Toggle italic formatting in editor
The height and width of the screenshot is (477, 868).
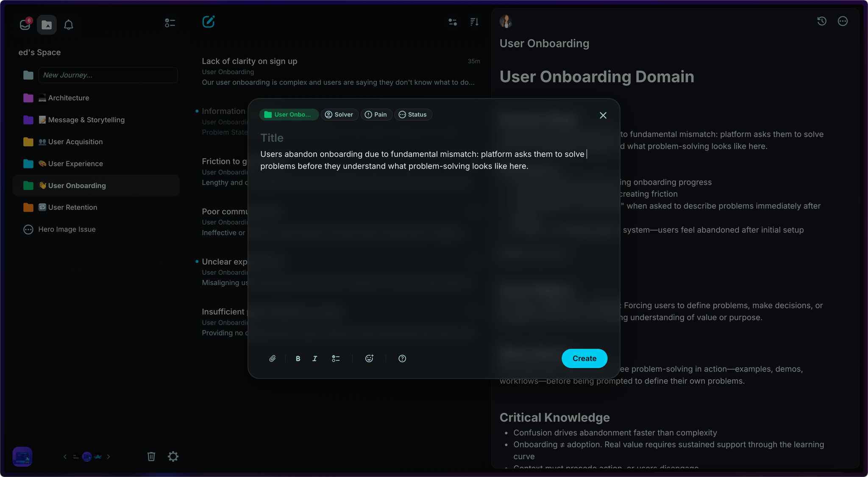click(314, 359)
